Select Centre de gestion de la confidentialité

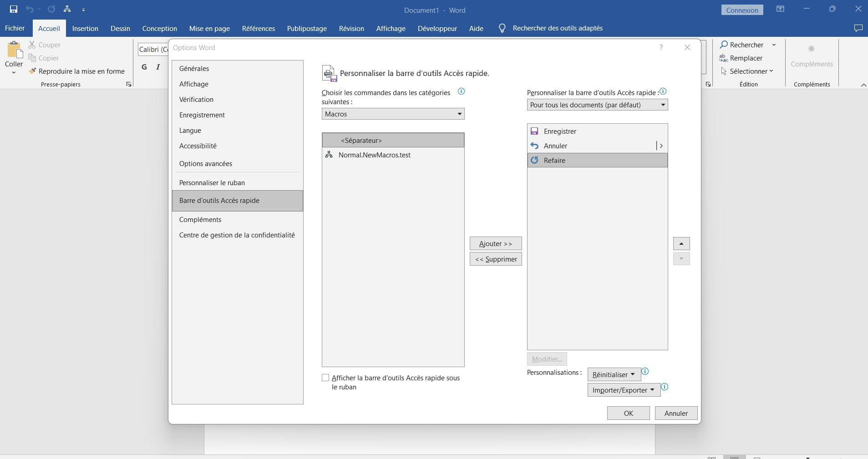tap(237, 235)
